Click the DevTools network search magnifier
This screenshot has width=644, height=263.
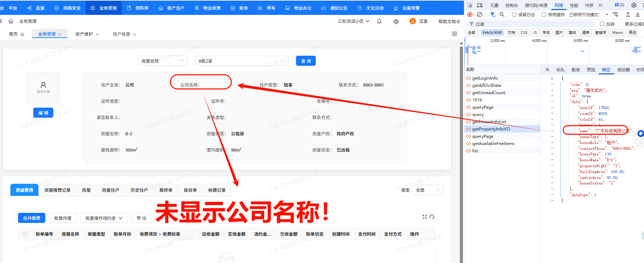502,15
